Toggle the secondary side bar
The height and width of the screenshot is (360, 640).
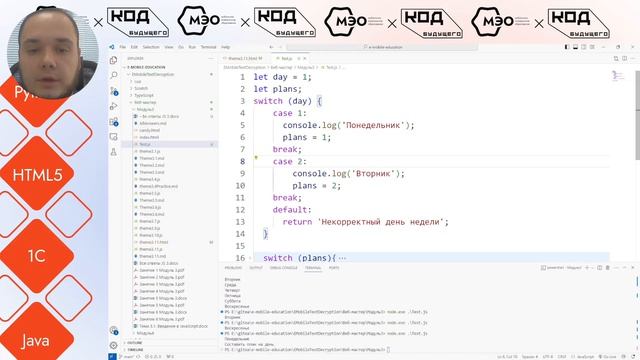click(584, 47)
